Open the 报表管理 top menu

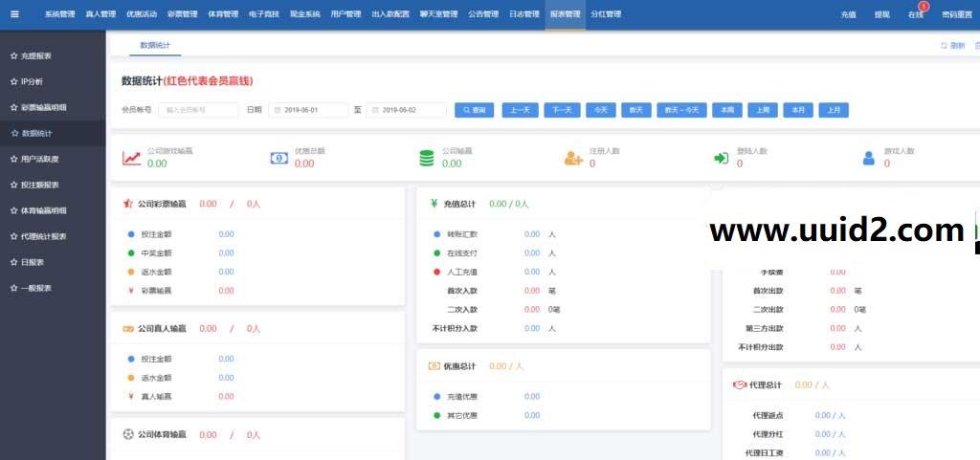(x=565, y=14)
